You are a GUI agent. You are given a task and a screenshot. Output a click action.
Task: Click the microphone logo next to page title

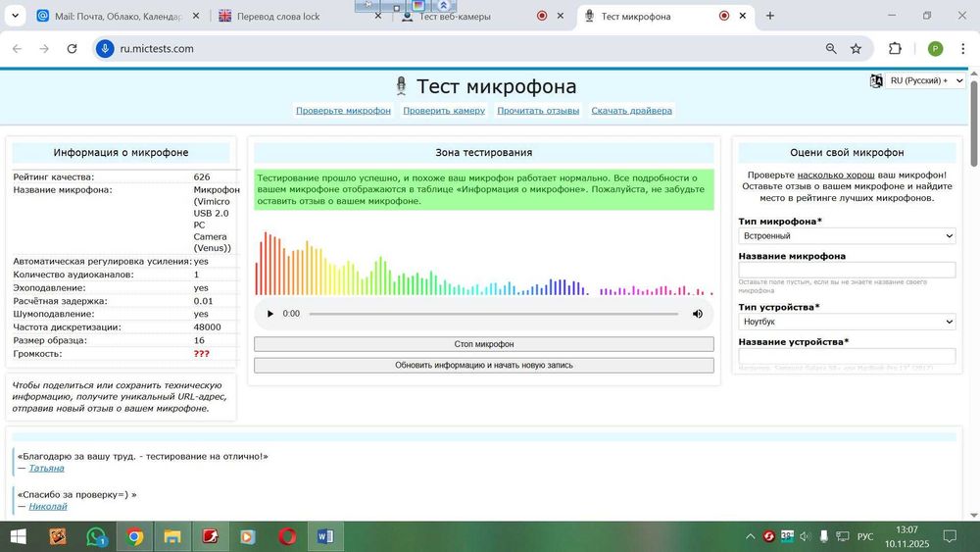tap(401, 86)
